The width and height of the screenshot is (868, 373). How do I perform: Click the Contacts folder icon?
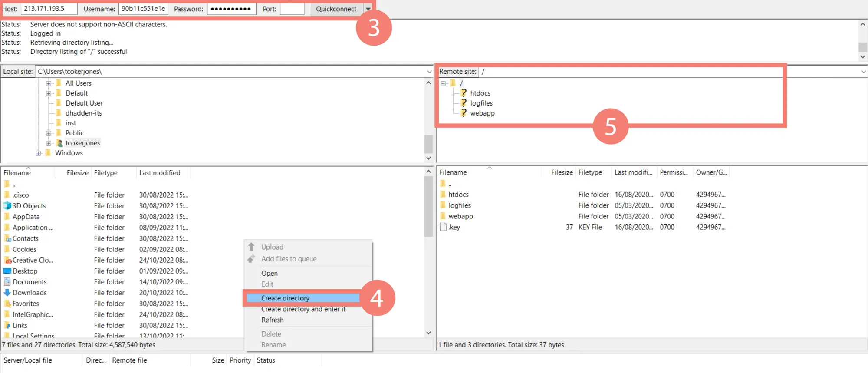[x=7, y=238]
